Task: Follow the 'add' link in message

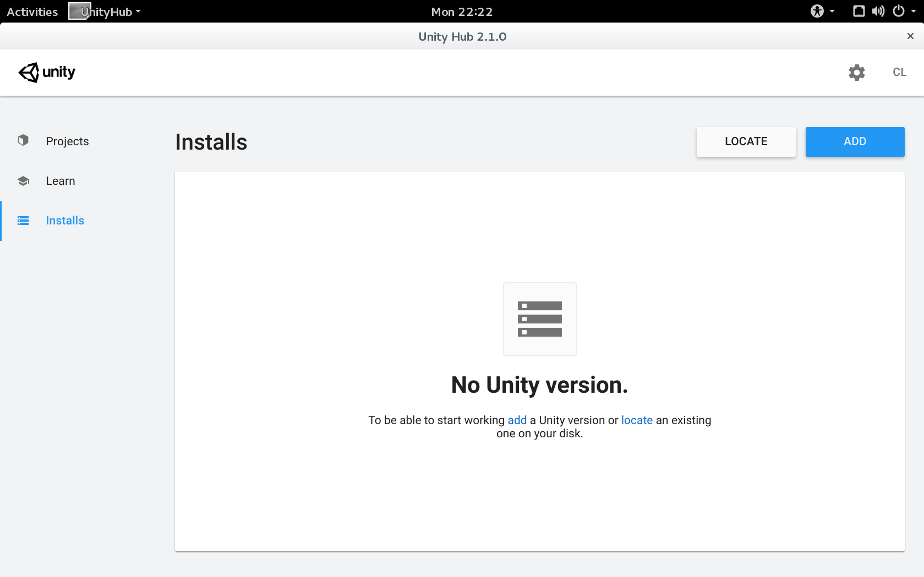Action: point(517,420)
